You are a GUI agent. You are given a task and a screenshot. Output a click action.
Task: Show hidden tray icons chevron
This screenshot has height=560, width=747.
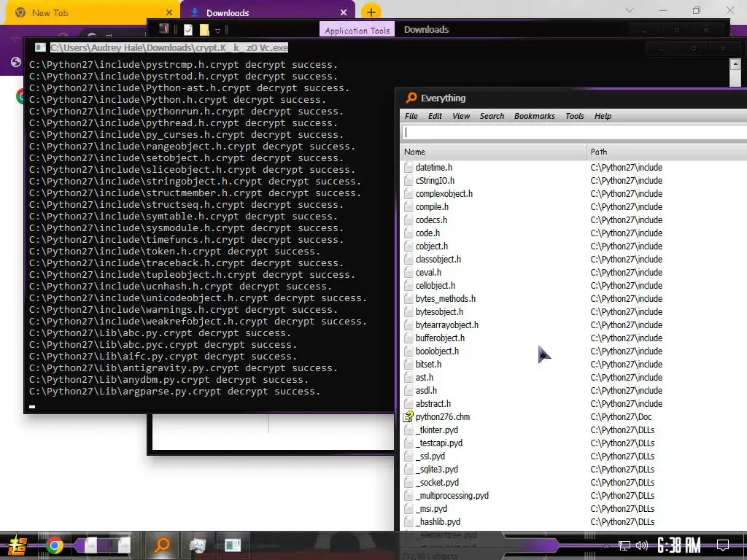[606, 545]
